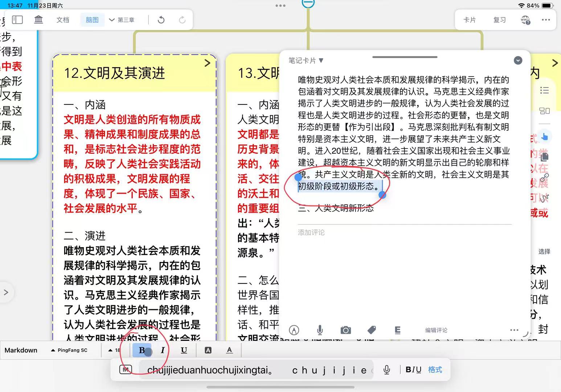561x392 pixels.
Task: Tap 编辑评论 to edit the comment
Action: (x=436, y=330)
